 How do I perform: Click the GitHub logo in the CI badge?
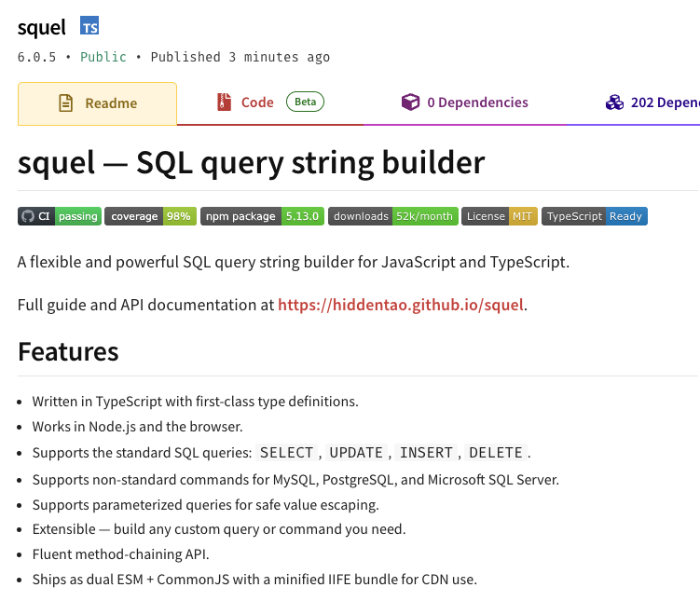(28, 216)
